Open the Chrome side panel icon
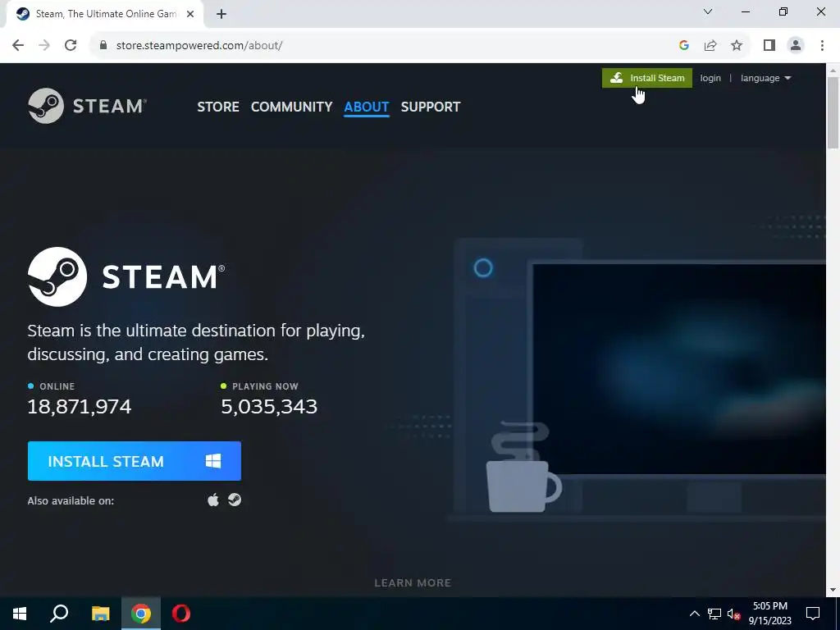840x630 pixels. pyautogui.click(x=769, y=46)
